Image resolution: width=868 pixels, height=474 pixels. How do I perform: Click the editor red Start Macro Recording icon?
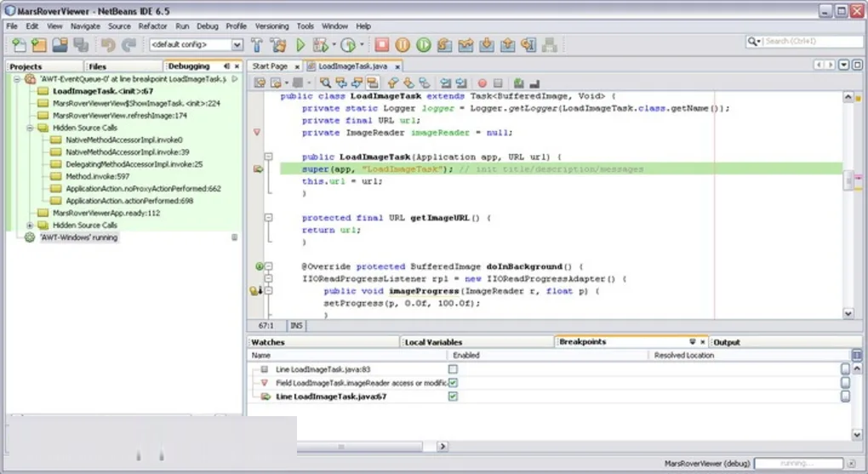pos(483,83)
